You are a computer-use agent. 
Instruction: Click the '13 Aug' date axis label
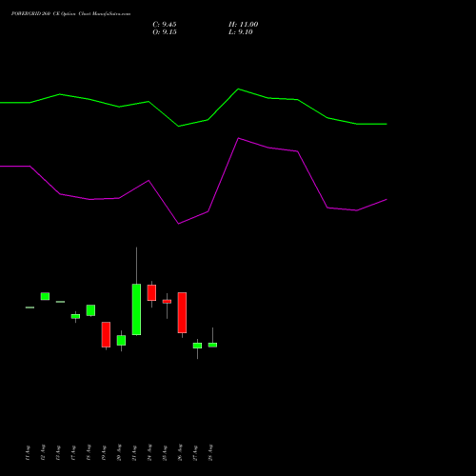pos(58,453)
